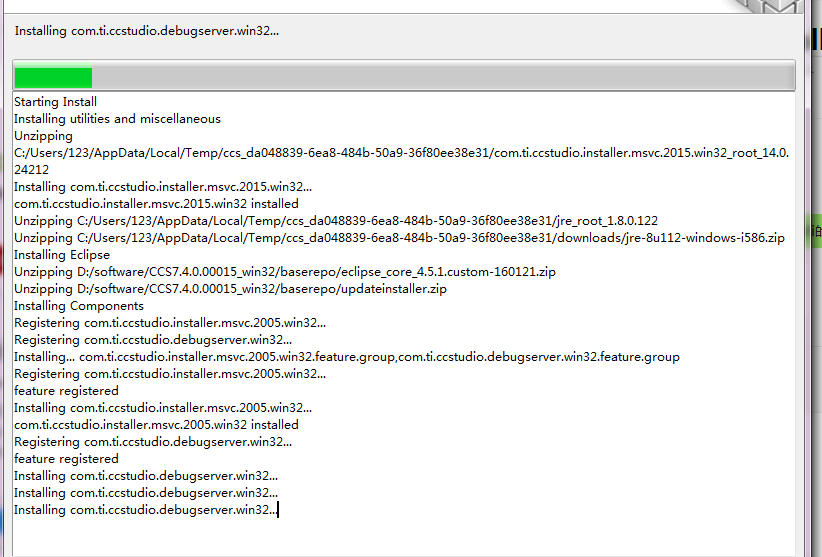Screen dimensions: 822x557
Task: Select the updateinstaller.zip unzipping line
Action: [x=230, y=289]
